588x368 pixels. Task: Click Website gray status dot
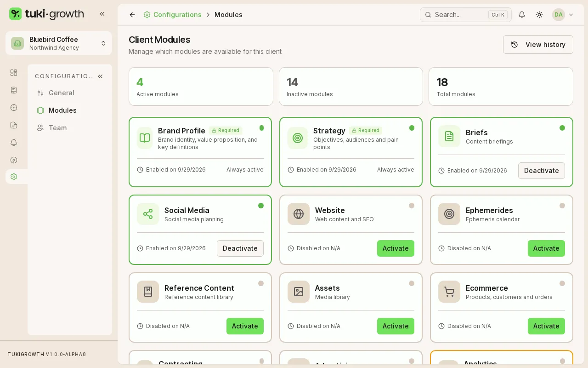[412, 206]
